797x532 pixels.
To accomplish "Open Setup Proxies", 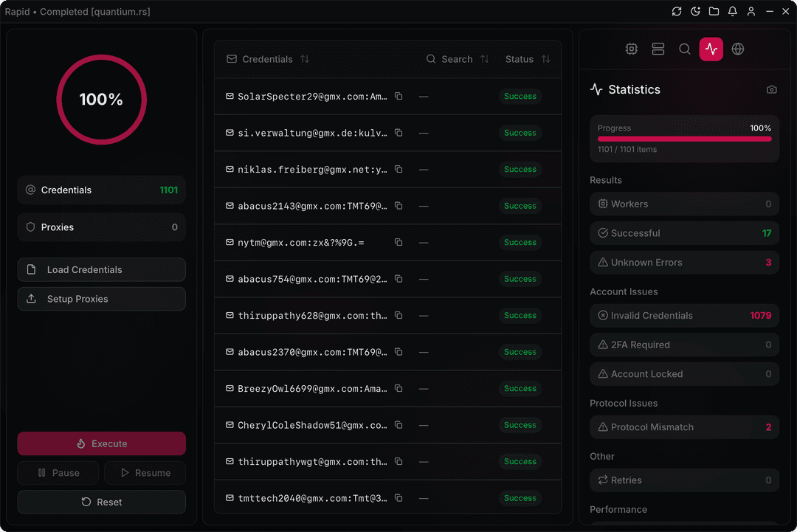I will coord(102,299).
